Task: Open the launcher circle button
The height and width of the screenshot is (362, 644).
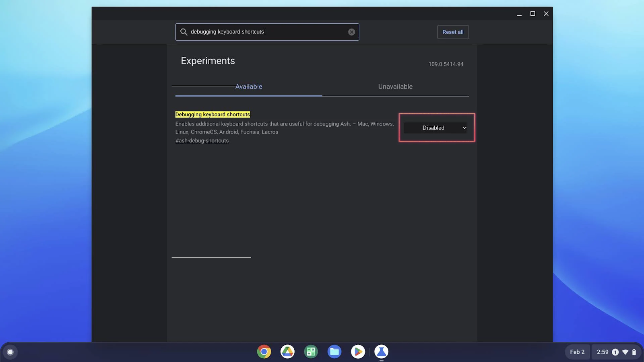Action: click(x=10, y=352)
